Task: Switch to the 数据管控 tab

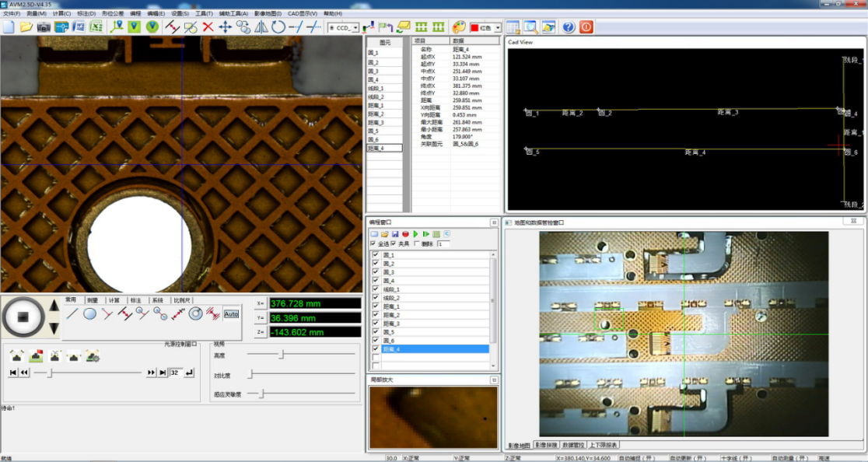Action: pos(572,445)
